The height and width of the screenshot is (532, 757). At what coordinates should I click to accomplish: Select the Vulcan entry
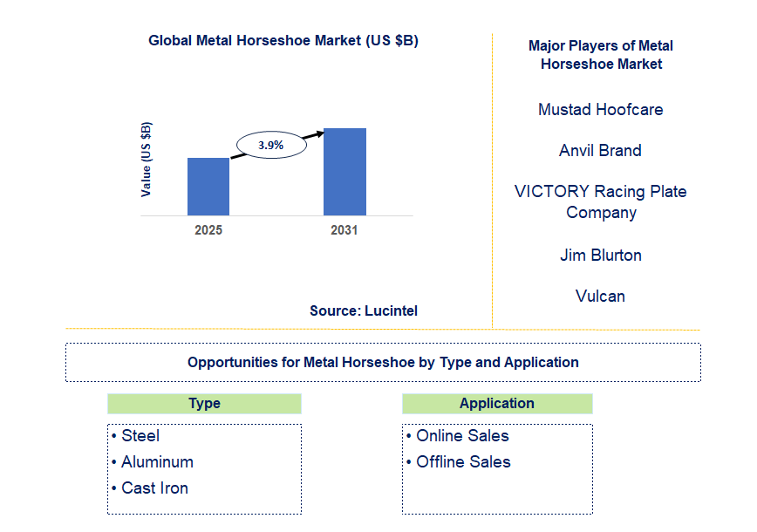pyautogui.click(x=600, y=297)
